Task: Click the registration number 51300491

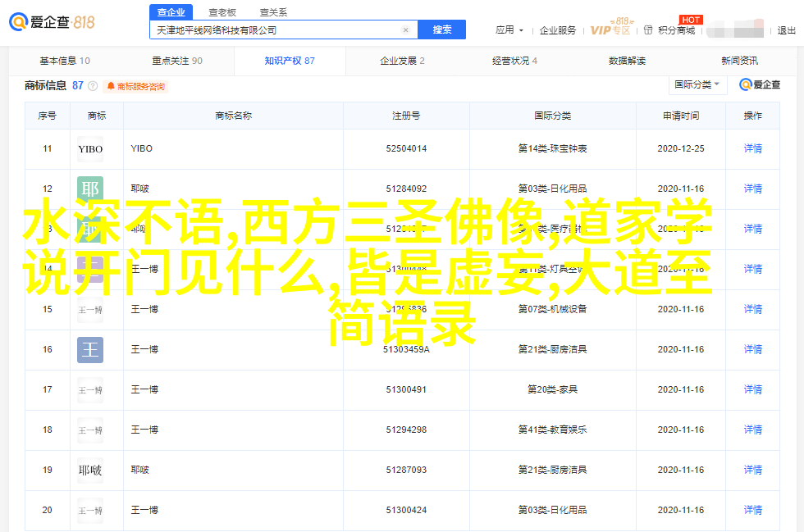Action: tap(406, 389)
